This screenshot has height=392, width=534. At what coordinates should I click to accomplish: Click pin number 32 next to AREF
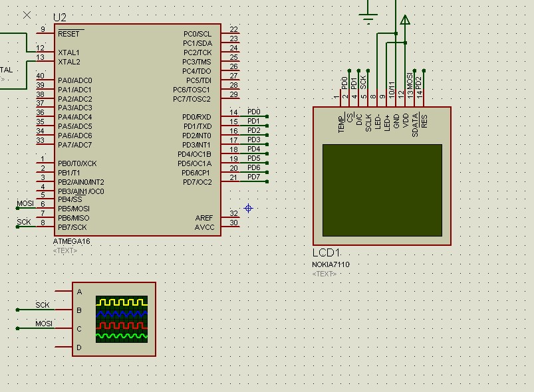coord(233,213)
